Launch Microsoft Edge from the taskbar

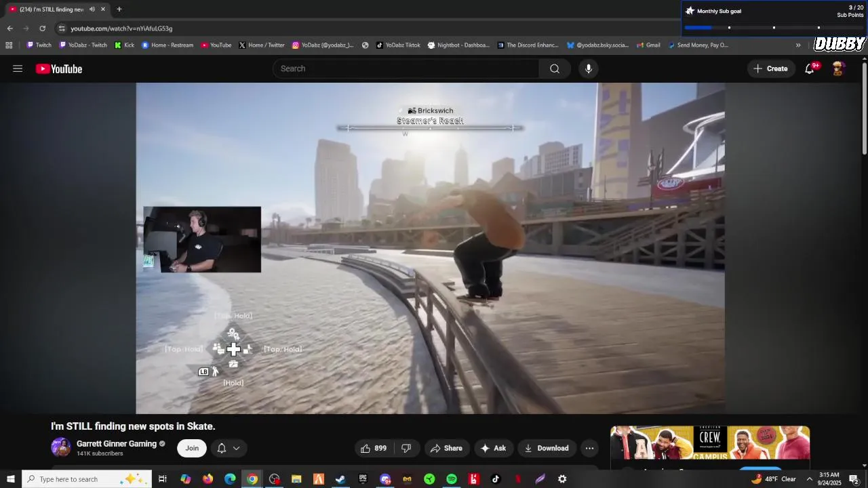coord(230,479)
